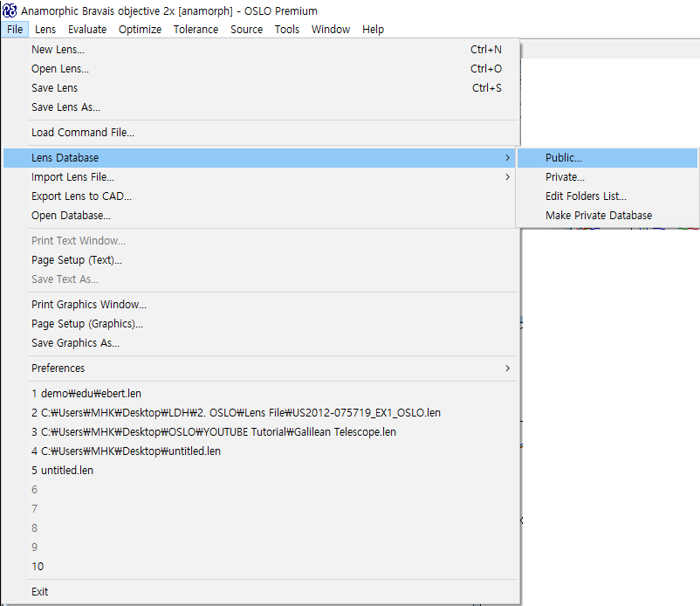Screen dimensions: 700x606
Task: Select Private... lens database
Action: (x=607, y=177)
